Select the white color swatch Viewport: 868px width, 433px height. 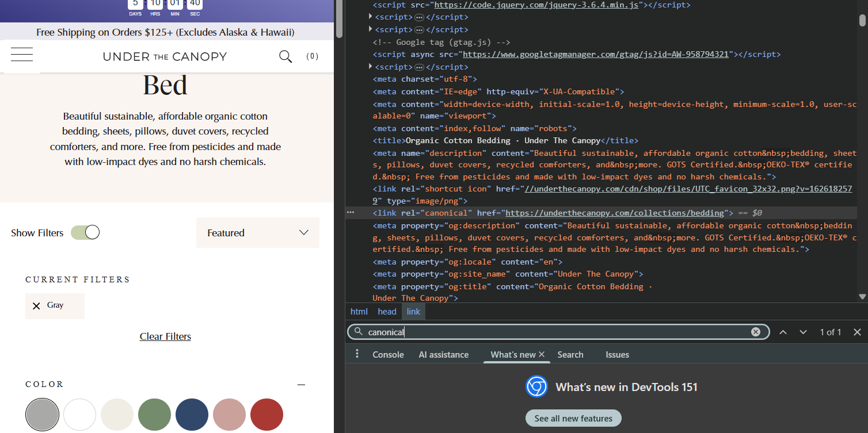click(x=79, y=415)
